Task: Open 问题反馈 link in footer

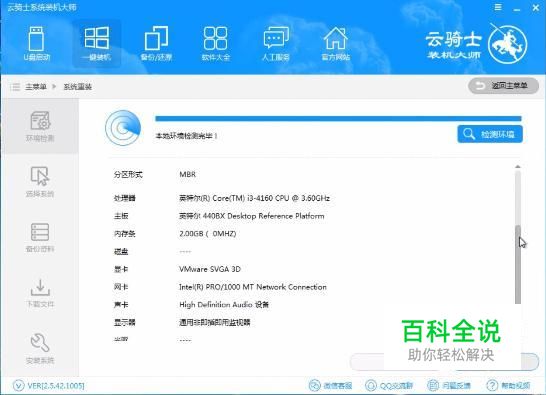Action: [449, 386]
